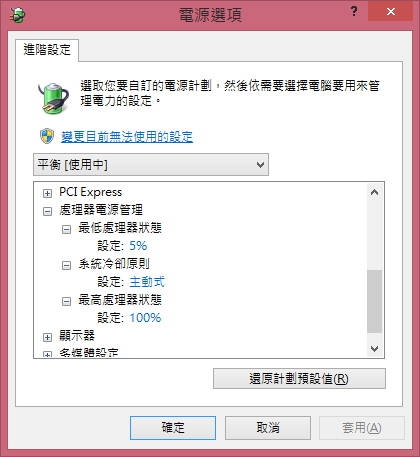420x457 pixels.
Task: Expand the PCI Express node
Action: (47, 193)
